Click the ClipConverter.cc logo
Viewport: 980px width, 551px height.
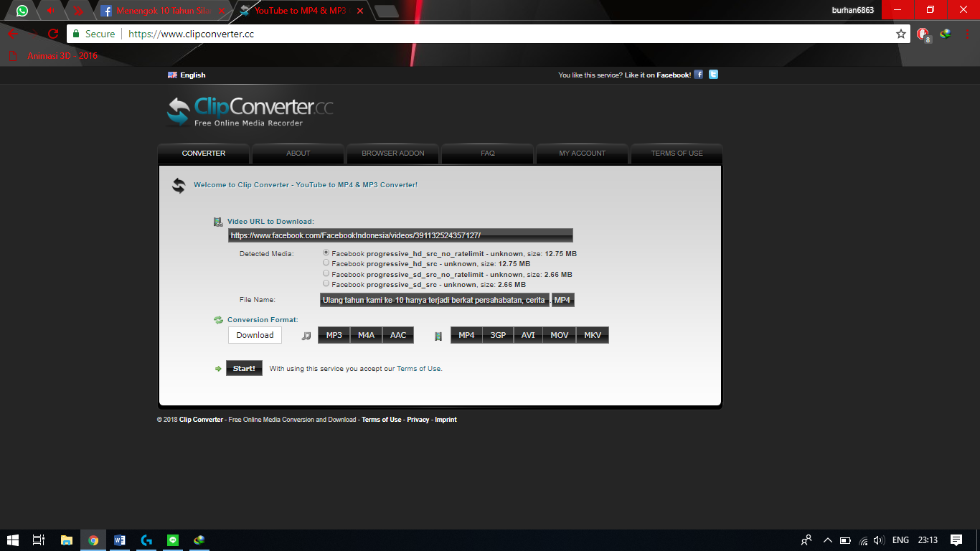coord(250,110)
